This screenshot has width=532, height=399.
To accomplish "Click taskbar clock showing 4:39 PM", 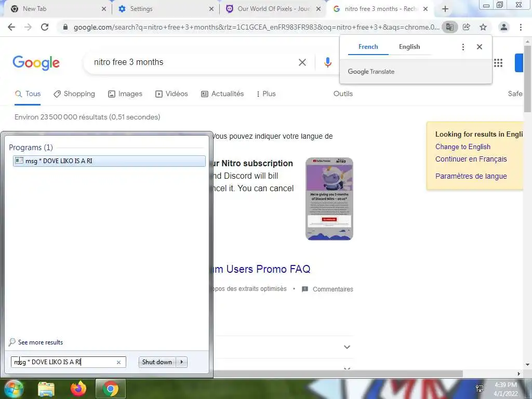I will pyautogui.click(x=506, y=389).
